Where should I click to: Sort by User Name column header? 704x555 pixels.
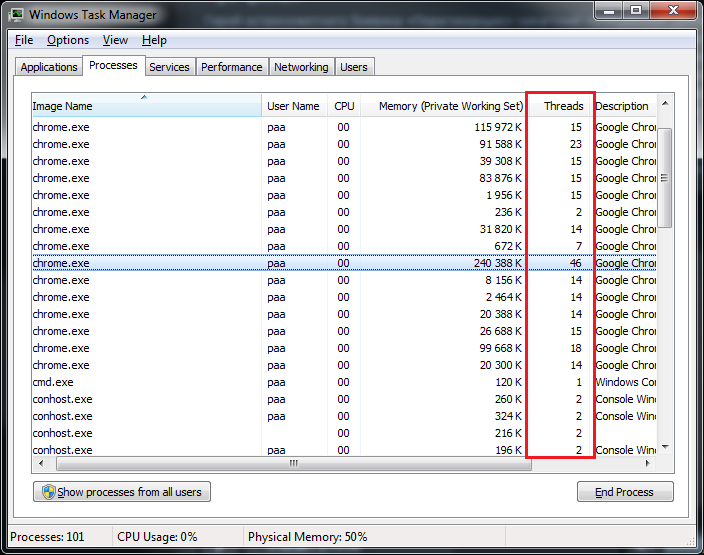point(294,106)
